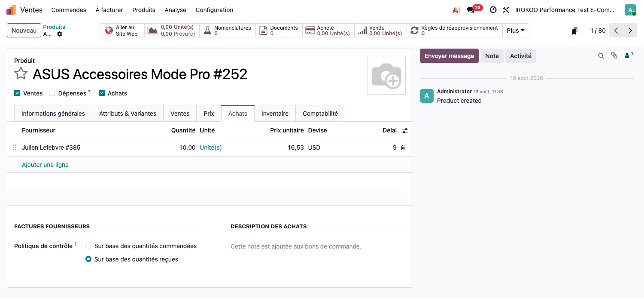Open the company switcher IROKOO Performance Test
The height and width of the screenshot is (298, 644).
tap(565, 10)
